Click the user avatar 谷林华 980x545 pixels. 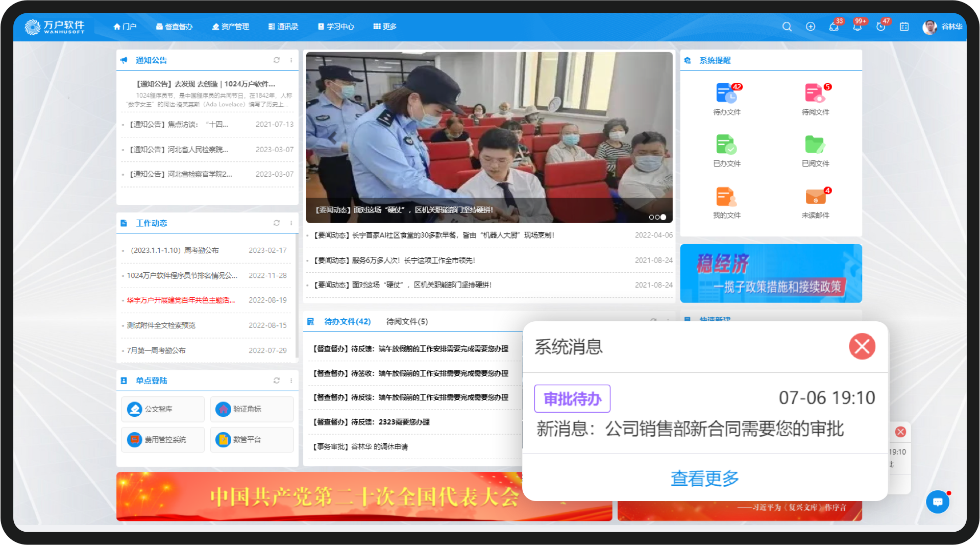click(x=929, y=27)
